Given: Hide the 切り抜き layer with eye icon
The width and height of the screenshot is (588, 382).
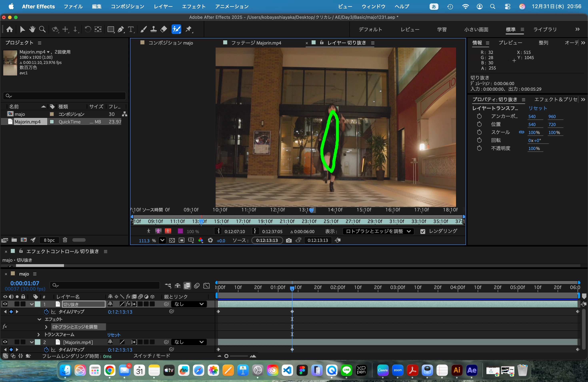Looking at the screenshot, I should (x=5, y=304).
